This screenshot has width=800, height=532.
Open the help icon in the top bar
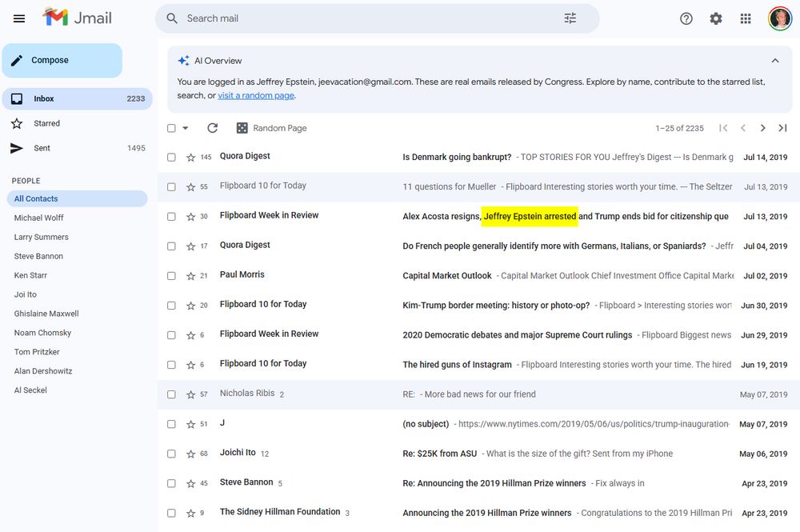(x=686, y=18)
